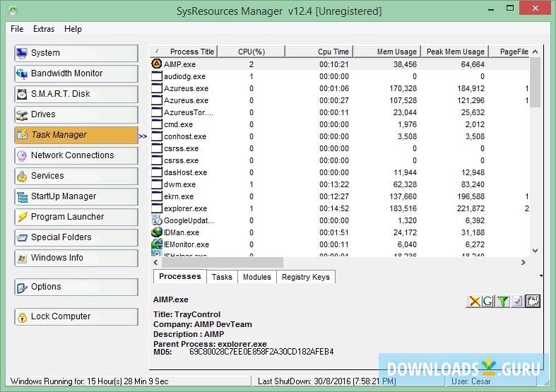
Task: Click the Windows Info flag icon
Action: 22,258
